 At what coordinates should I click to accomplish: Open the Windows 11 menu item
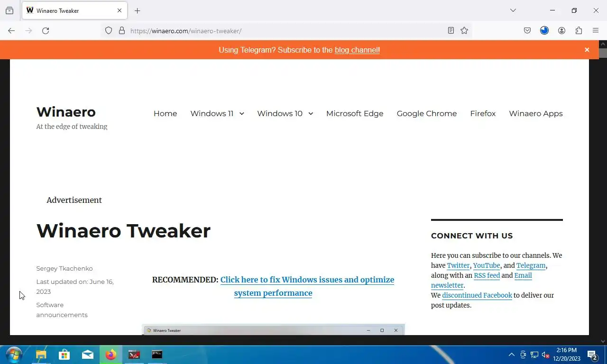click(x=212, y=113)
